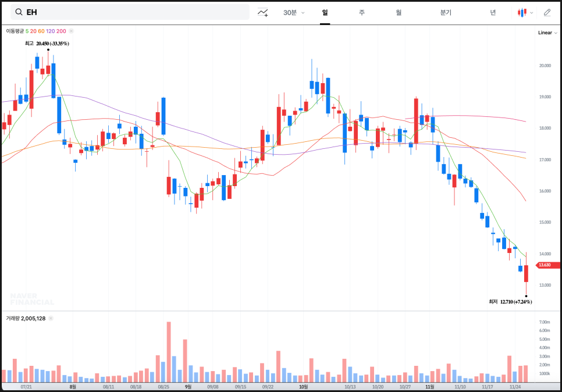
Task: Remove the 거래량 volume indicator
Action: 51,319
